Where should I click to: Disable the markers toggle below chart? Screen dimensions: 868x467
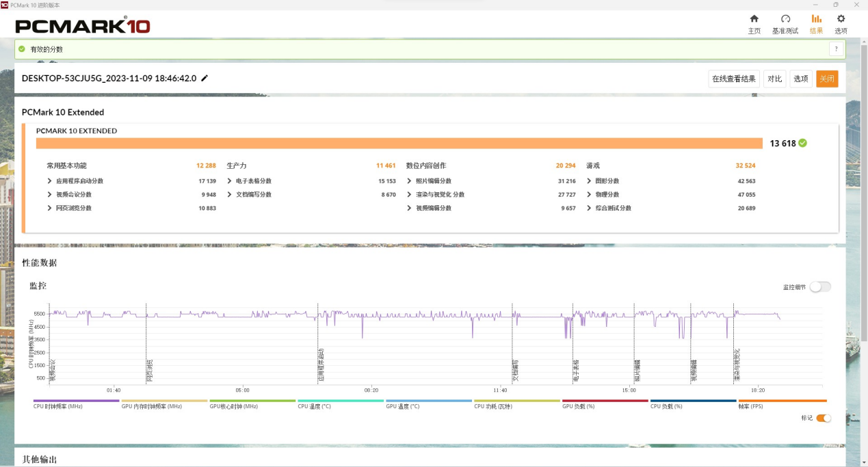click(x=823, y=418)
